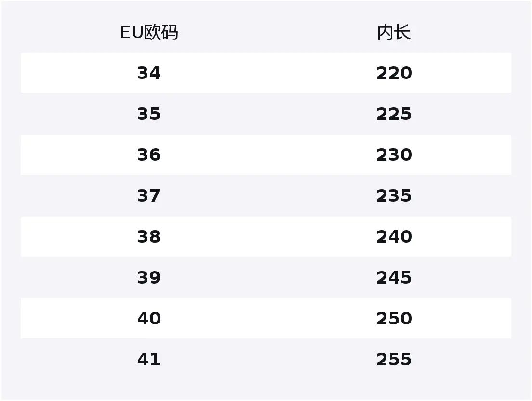Select the 230 length value

coord(394,155)
